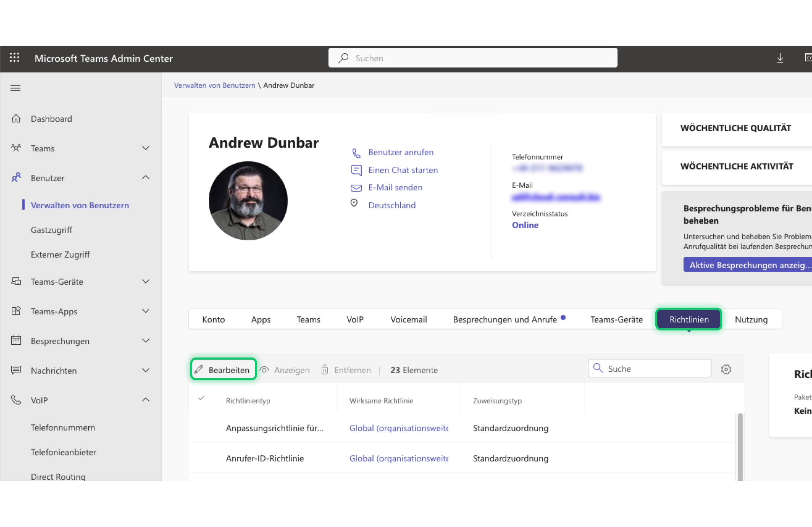The width and height of the screenshot is (812, 527).
Task: Open table column settings gear
Action: pyautogui.click(x=726, y=369)
